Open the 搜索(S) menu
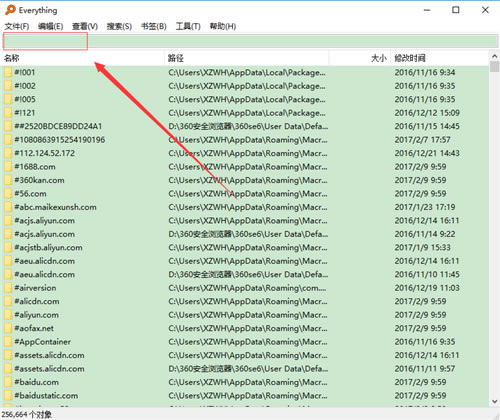This screenshot has height=420, width=500. coord(119,26)
